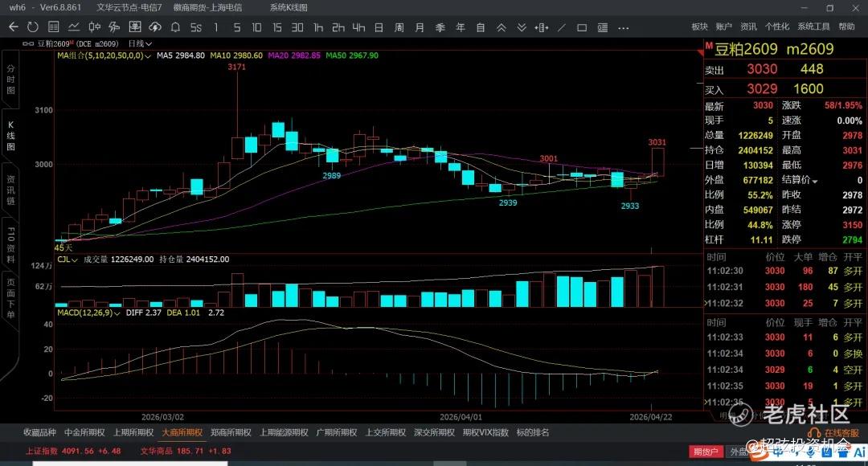Select the rectangle tool icon

pos(582,27)
